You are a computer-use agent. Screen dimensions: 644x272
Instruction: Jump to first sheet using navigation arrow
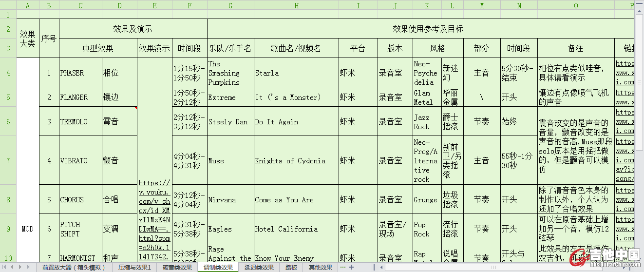click(5, 267)
